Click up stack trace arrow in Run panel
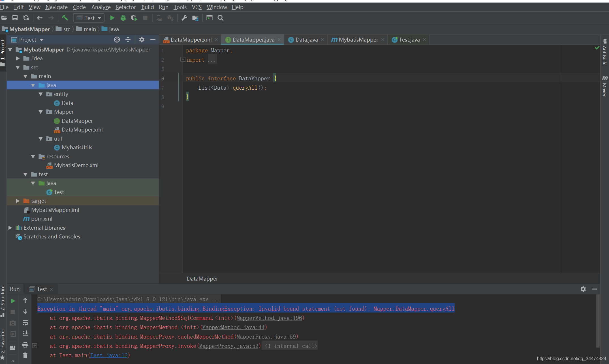The width and height of the screenshot is (609, 364). pos(25,300)
